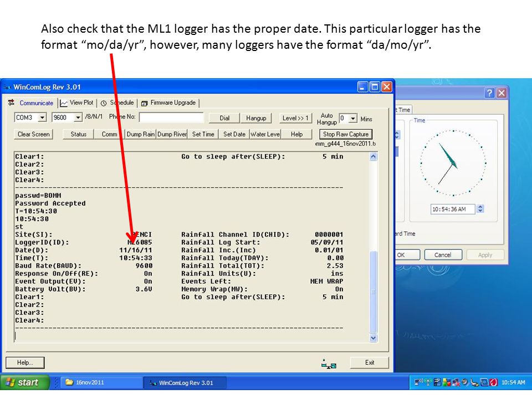Click the time spinner arrows in Date/Time dialog
The height and width of the screenshot is (399, 532).
pos(480,209)
